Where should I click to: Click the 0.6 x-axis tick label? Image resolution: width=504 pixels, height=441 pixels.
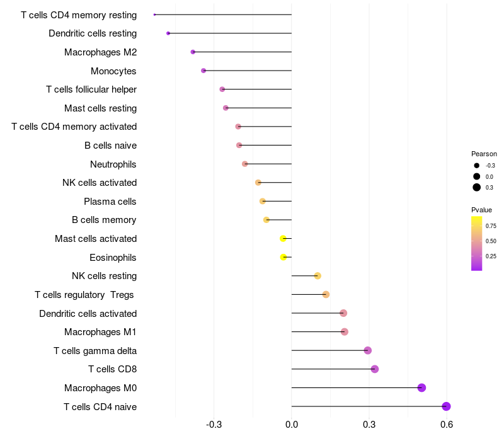click(x=447, y=425)
